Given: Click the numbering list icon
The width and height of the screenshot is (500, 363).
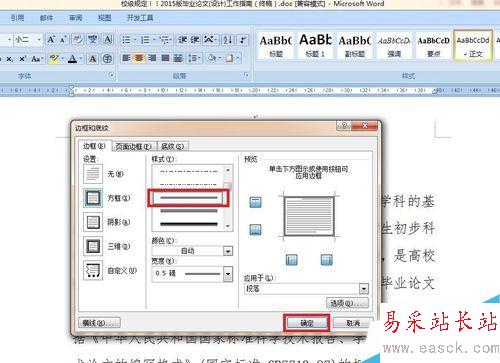Looking at the screenshot, I should pyautogui.click(x=145, y=40).
